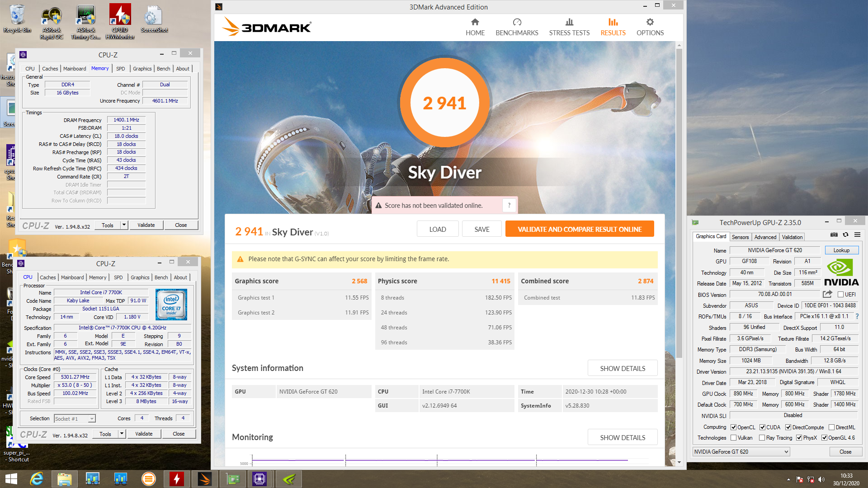The image size is (868, 488).
Task: Show details for Monitoring
Action: coord(623,437)
